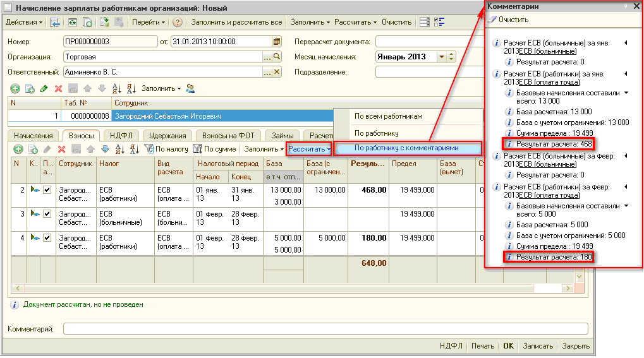The height and width of the screenshot is (358, 644).
Task: Click the employee selection icon after Заполнить
Action: (x=190, y=88)
